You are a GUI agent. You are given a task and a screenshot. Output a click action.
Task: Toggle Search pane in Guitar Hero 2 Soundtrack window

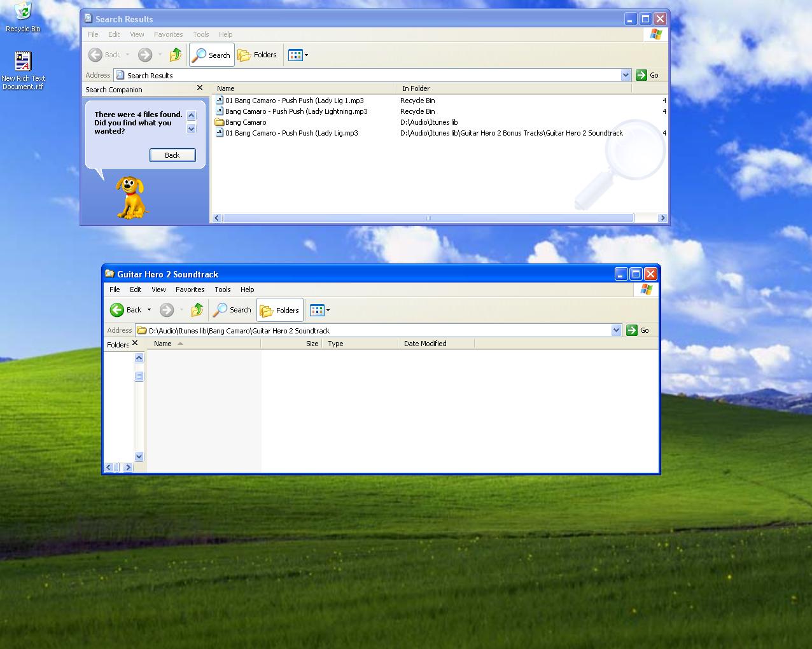232,310
